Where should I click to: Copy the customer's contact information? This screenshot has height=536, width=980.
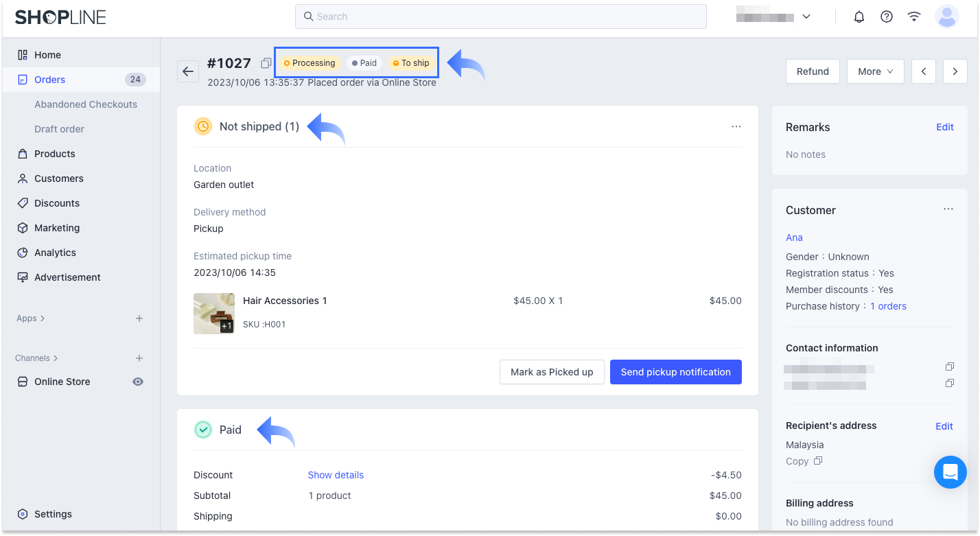click(x=950, y=366)
